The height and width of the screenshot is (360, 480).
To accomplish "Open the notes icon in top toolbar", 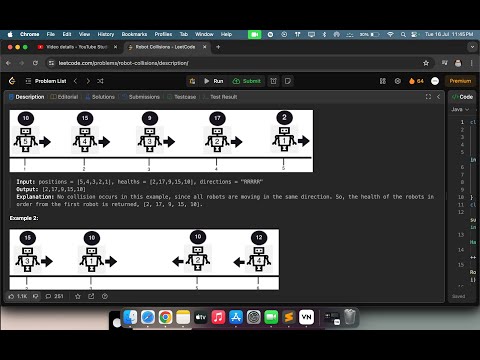I will (287, 81).
